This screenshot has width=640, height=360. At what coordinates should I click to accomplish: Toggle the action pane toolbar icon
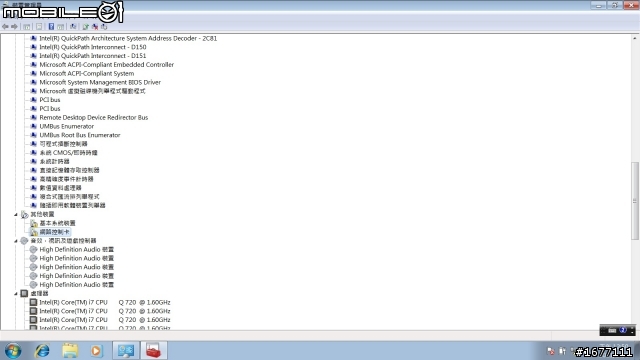pyautogui.click(x=60, y=27)
